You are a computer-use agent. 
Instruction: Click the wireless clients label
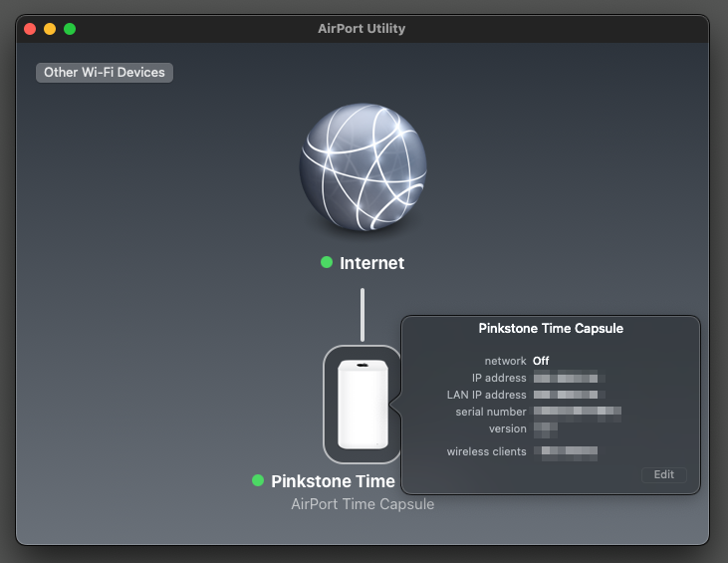pos(487,451)
